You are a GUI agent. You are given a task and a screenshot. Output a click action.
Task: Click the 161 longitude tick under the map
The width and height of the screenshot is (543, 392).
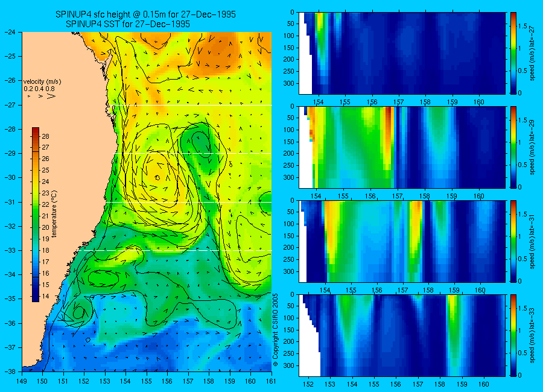(271, 381)
